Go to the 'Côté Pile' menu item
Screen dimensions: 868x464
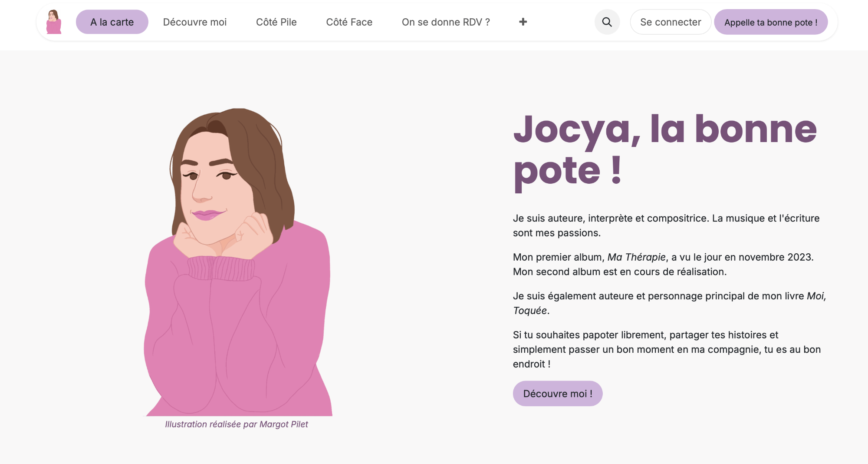(276, 22)
